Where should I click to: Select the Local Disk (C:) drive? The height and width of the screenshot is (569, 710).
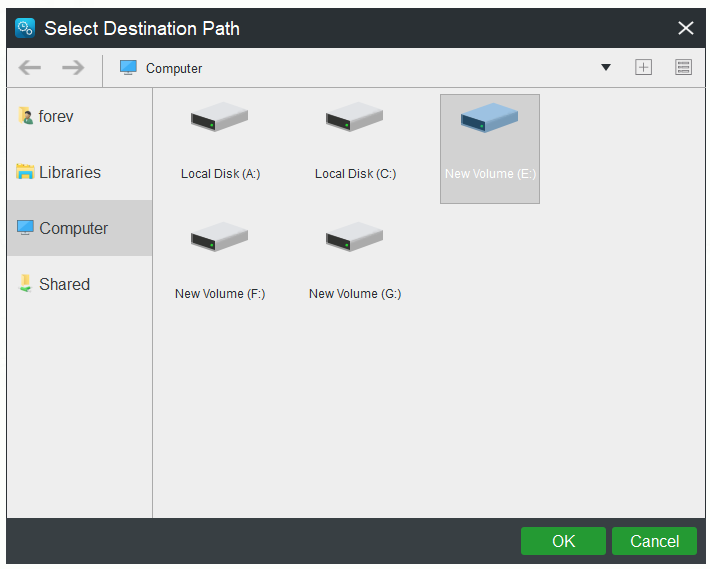[x=355, y=141]
